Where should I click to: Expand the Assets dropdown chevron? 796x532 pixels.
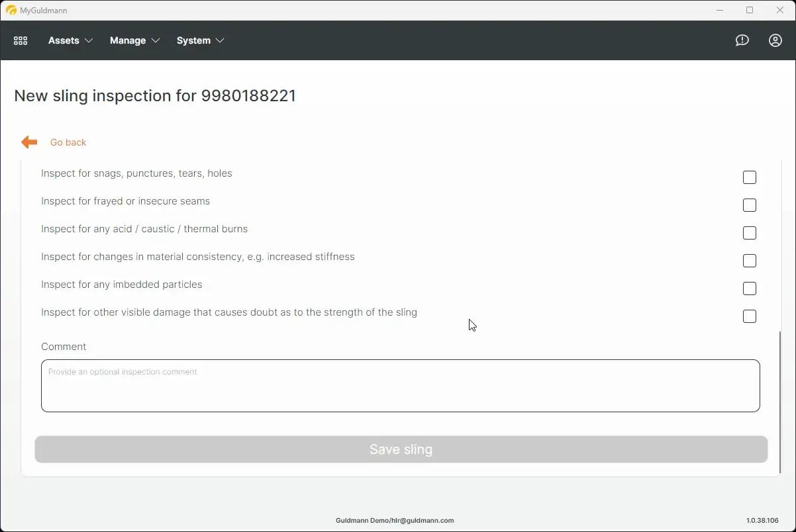pos(91,40)
